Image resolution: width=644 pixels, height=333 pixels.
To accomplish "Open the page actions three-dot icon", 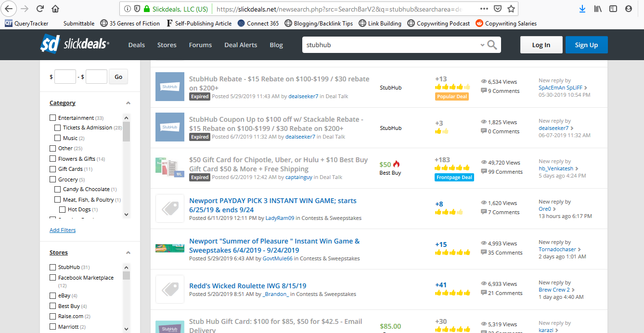I will [x=484, y=9].
